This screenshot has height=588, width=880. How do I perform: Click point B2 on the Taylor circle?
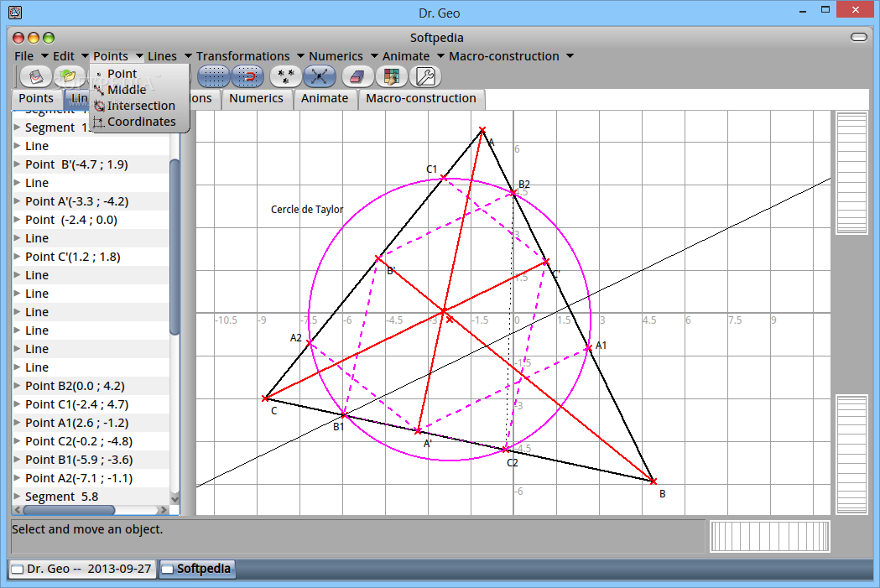coord(513,193)
